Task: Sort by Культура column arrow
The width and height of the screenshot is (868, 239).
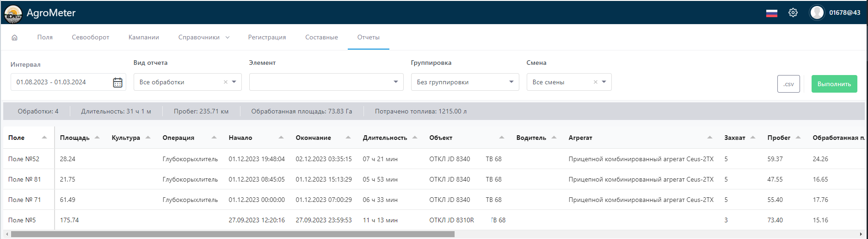Action: click(148, 138)
